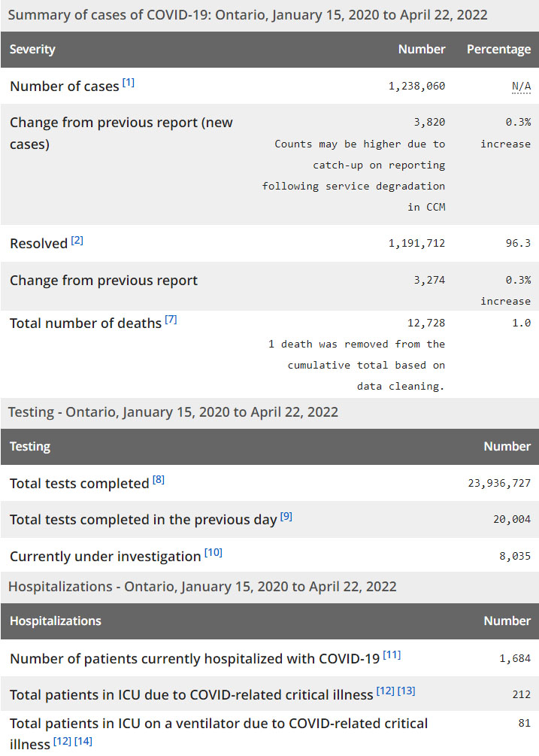The width and height of the screenshot is (539, 756).
Task: Click the Severity column header
Action: click(x=32, y=50)
